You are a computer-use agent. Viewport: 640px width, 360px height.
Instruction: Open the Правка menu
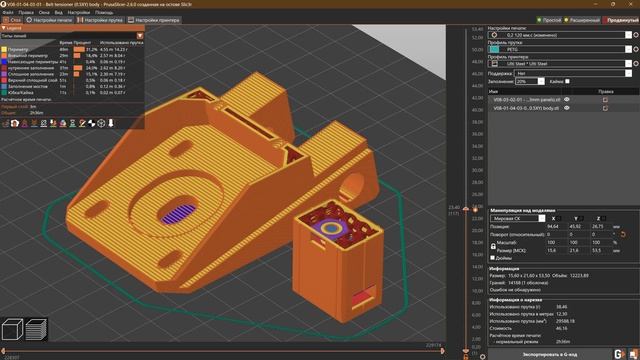point(26,13)
